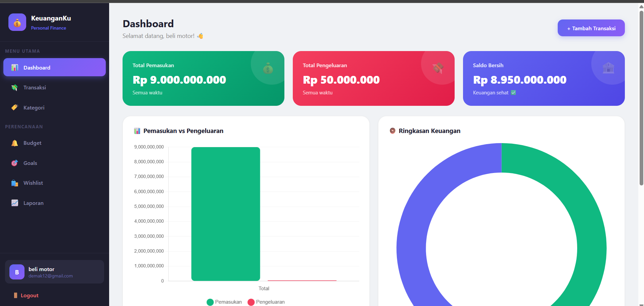Click the 5,000,000,000 y-axis label
The height and width of the screenshot is (306, 644).
[149, 207]
